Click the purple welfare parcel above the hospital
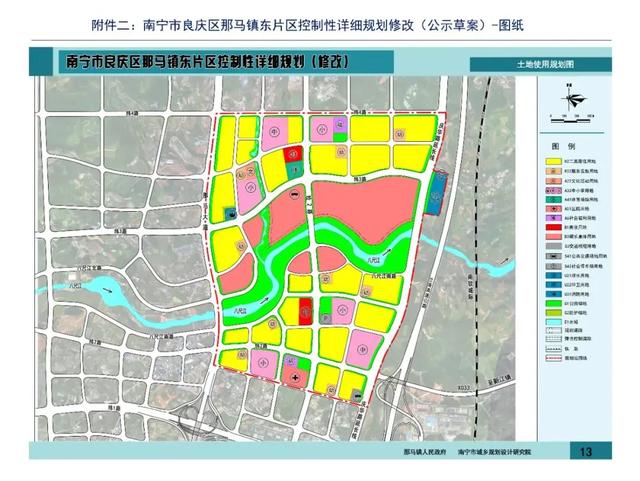The height and width of the screenshot is (481, 640). [x=289, y=360]
